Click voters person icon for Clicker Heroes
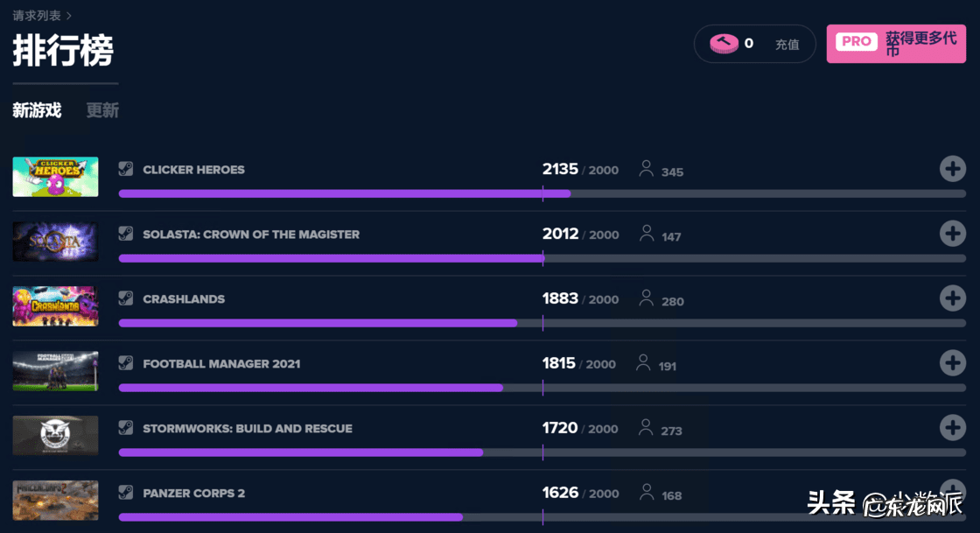Image resolution: width=980 pixels, height=533 pixels. [647, 169]
